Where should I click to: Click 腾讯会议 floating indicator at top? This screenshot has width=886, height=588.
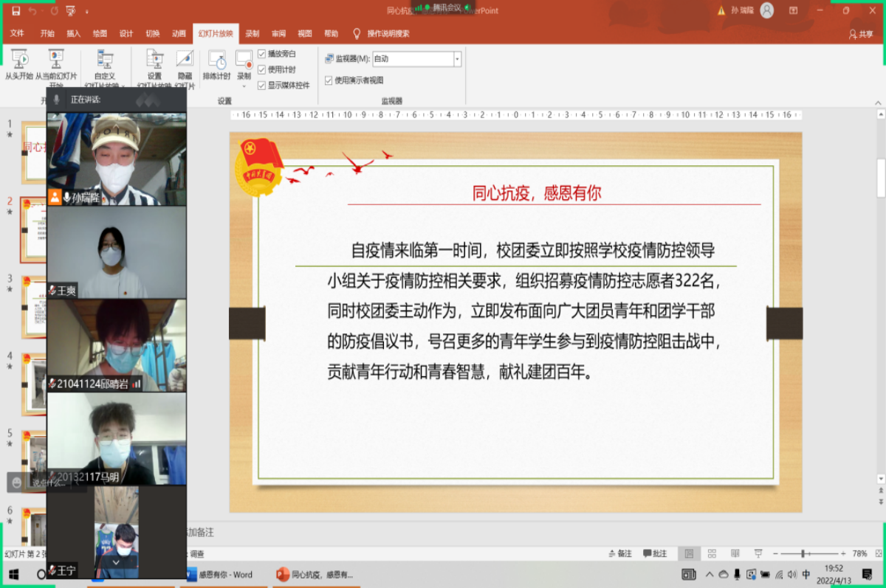[x=443, y=7]
